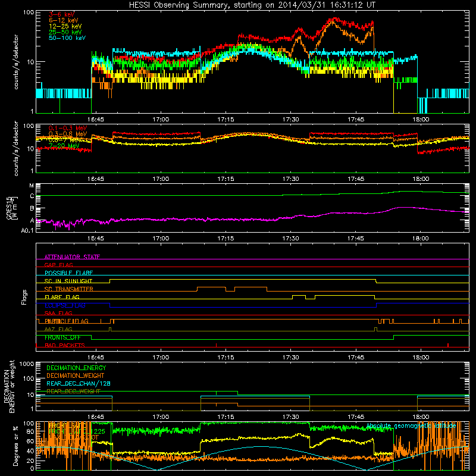Select the blue ECLIPSE_FLAG label

click(x=65, y=305)
